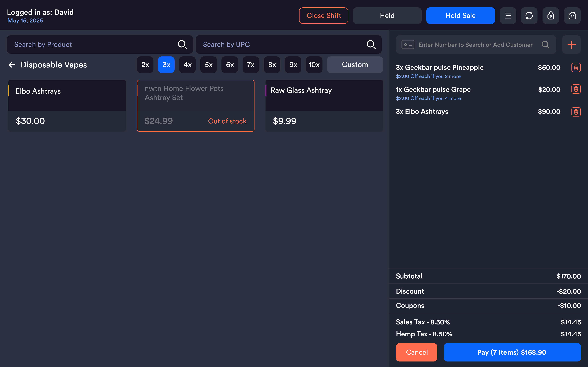The height and width of the screenshot is (367, 588).
Task: Click the Close Shift button
Action: tap(323, 16)
